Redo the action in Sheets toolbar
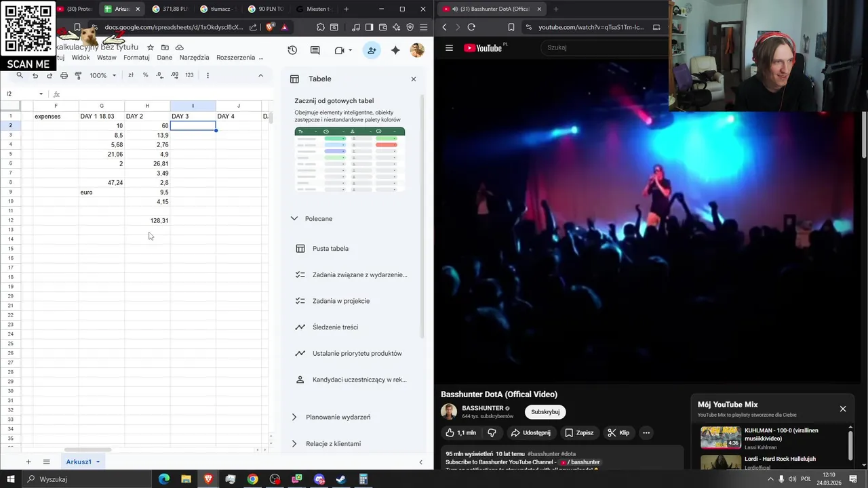 pyautogui.click(x=50, y=75)
